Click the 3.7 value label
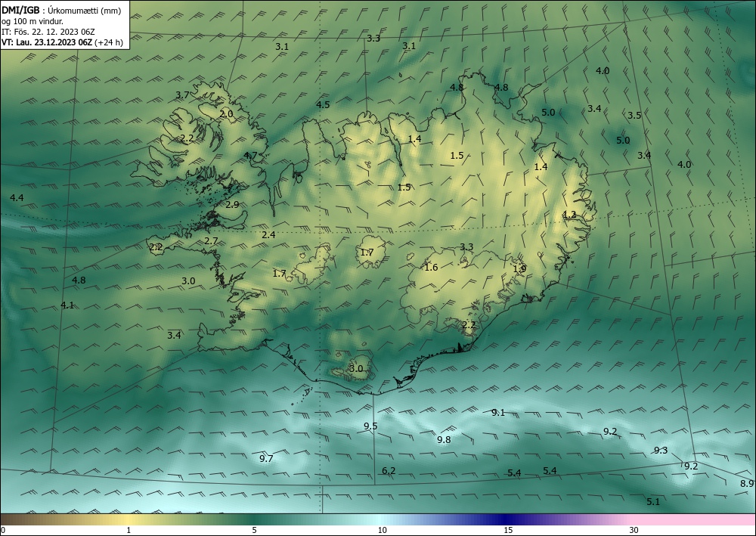Image resolution: width=756 pixels, height=536 pixels. click(182, 95)
